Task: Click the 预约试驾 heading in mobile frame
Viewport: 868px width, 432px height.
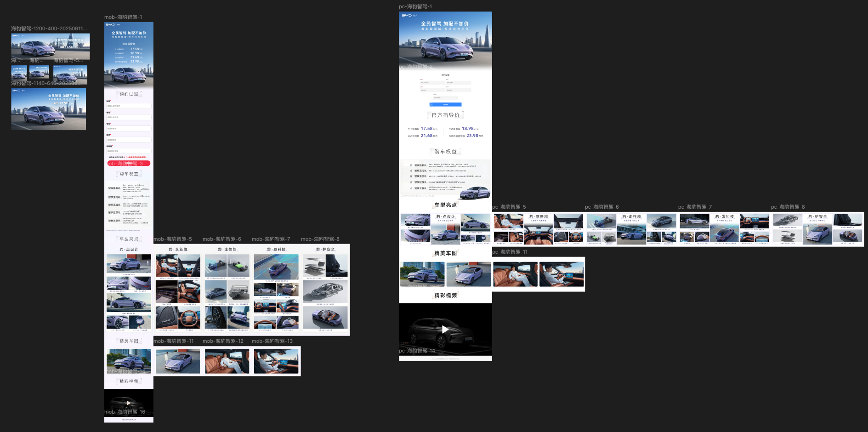Action: pyautogui.click(x=129, y=94)
